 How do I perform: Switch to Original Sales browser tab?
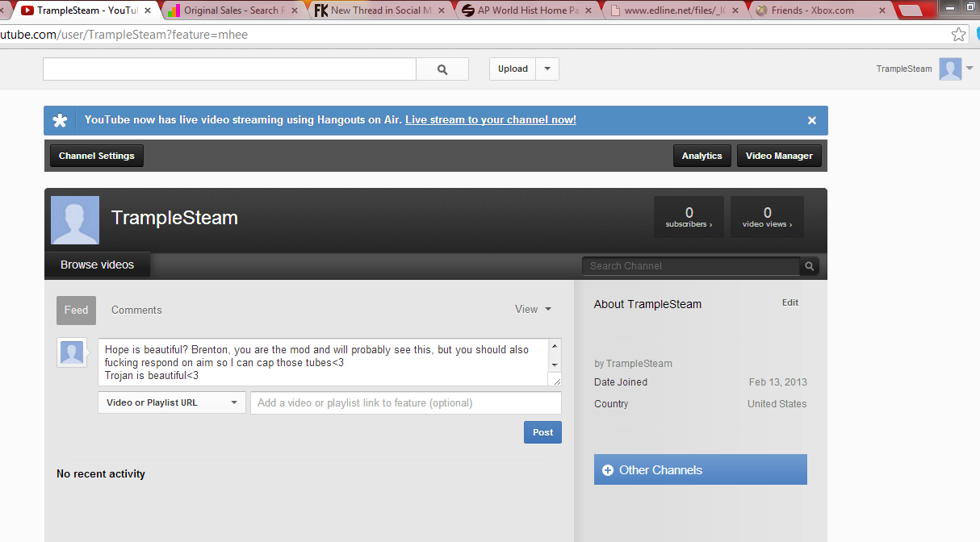(233, 10)
